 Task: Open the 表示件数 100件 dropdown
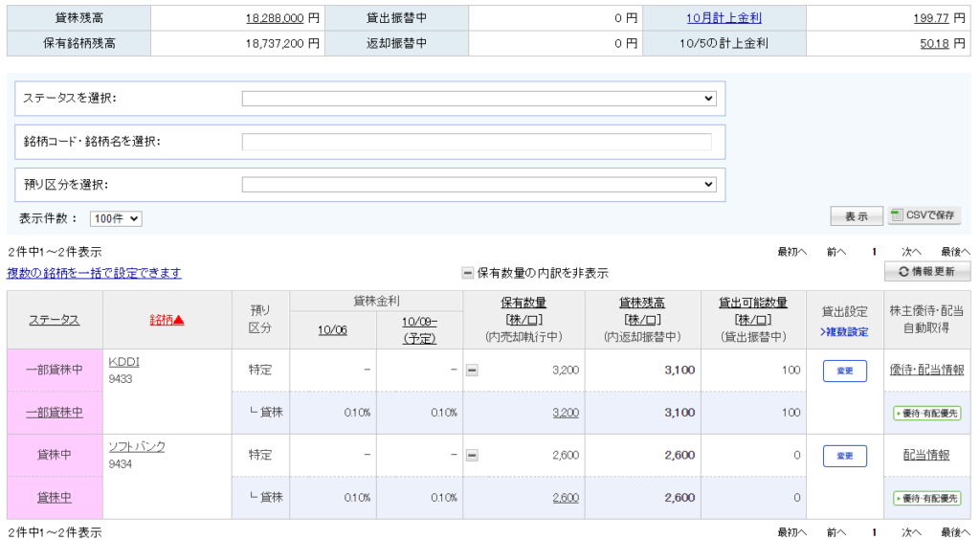point(116,219)
